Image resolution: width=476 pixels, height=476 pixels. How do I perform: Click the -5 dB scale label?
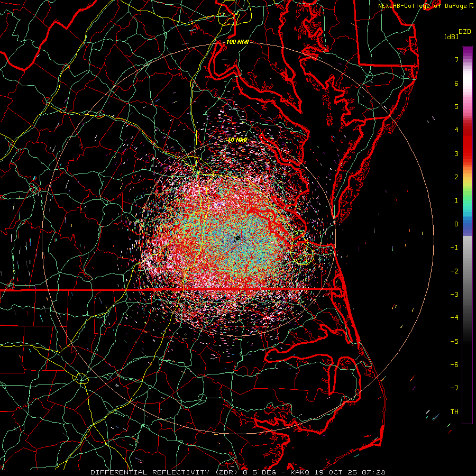[454, 342]
